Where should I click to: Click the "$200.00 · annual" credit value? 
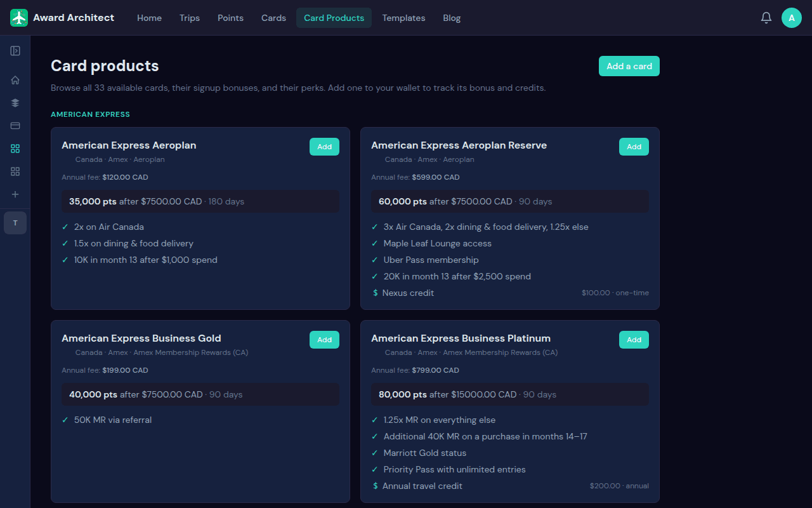(x=619, y=486)
